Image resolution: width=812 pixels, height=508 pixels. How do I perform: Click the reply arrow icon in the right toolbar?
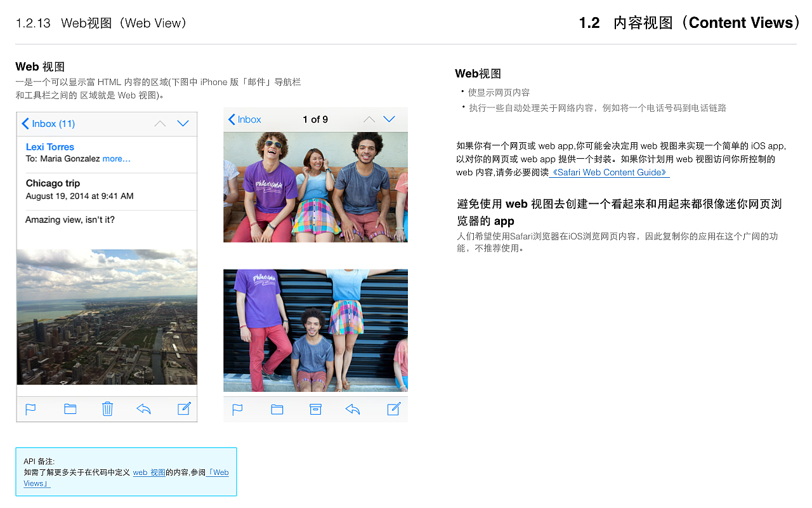(353, 410)
